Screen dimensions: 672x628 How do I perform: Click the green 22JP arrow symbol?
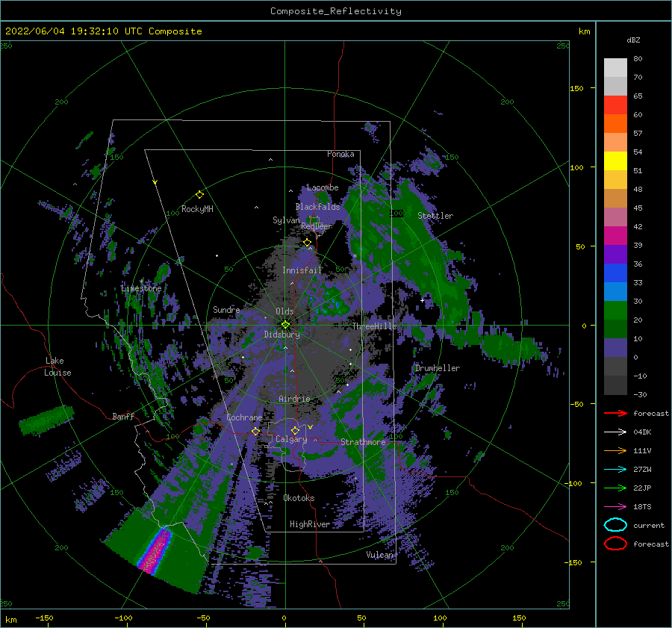click(x=615, y=488)
